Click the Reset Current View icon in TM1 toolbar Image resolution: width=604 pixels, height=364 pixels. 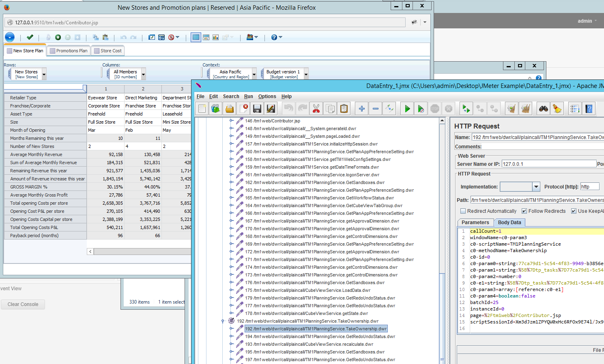(x=152, y=37)
